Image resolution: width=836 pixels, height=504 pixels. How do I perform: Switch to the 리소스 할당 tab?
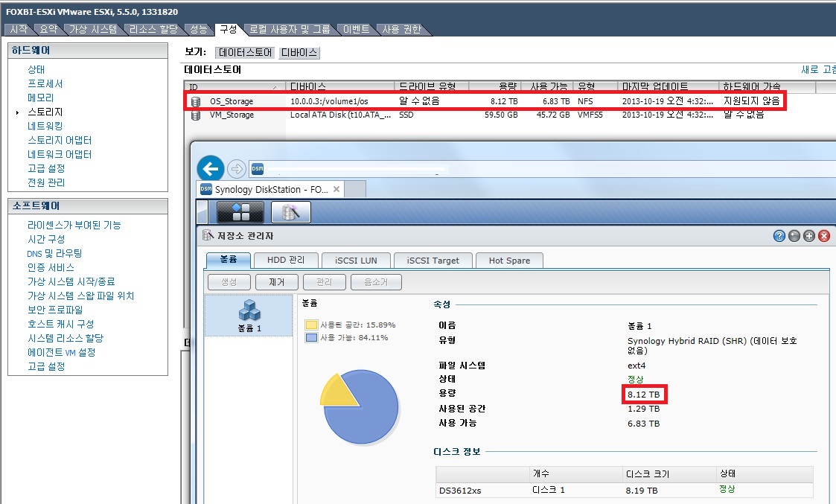click(153, 30)
